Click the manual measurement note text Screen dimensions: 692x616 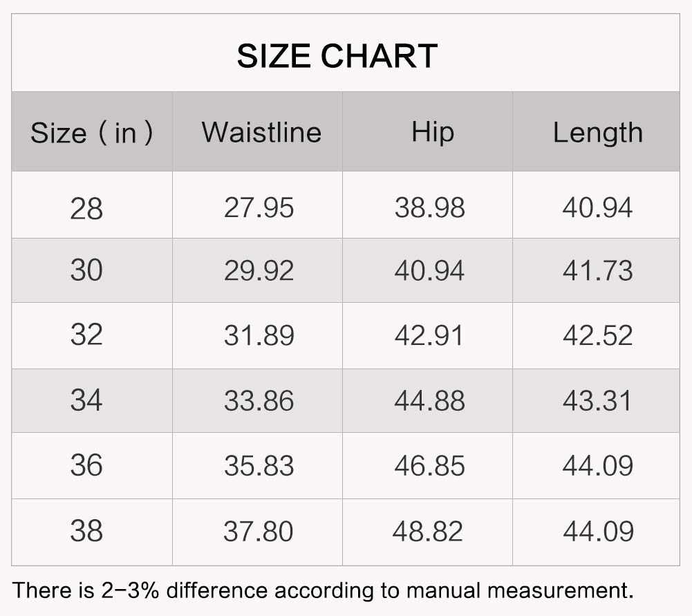tap(323, 590)
